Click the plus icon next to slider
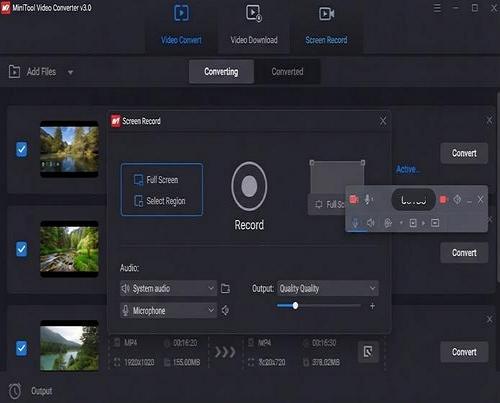This screenshot has height=403, width=500. point(372,306)
